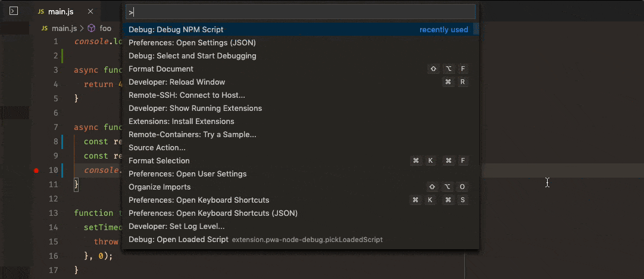Remove the red breakpoint dot on line 10
The width and height of the screenshot is (644, 279).
(x=36, y=170)
